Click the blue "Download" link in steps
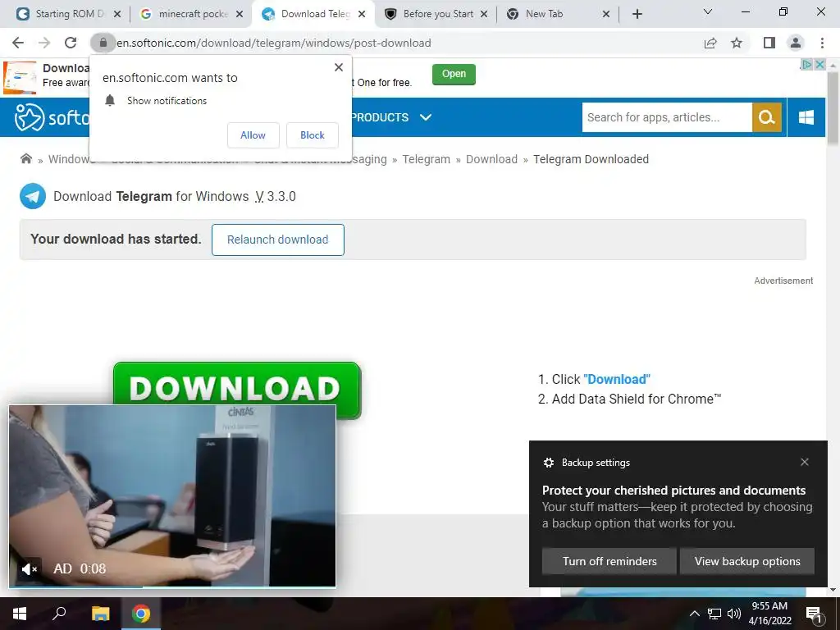The width and height of the screenshot is (840, 630). (617, 379)
